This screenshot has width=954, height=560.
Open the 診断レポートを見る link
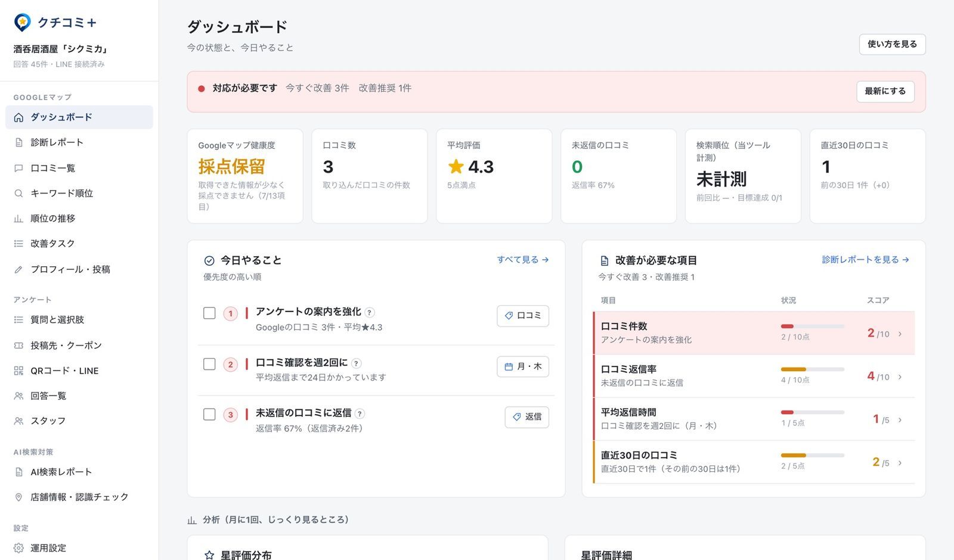pos(865,260)
